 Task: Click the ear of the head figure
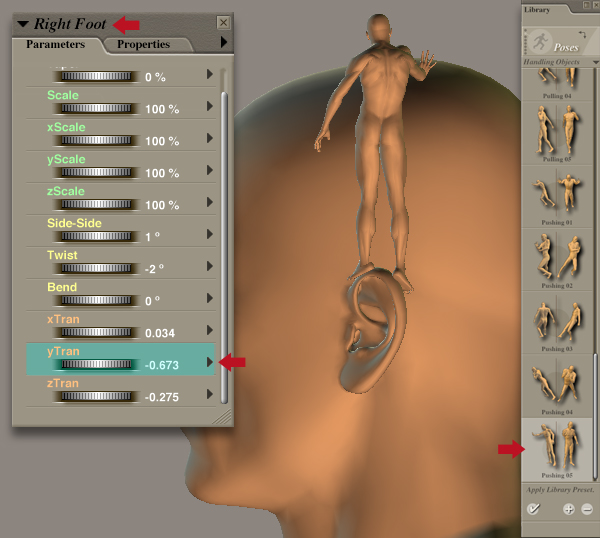pos(372,332)
